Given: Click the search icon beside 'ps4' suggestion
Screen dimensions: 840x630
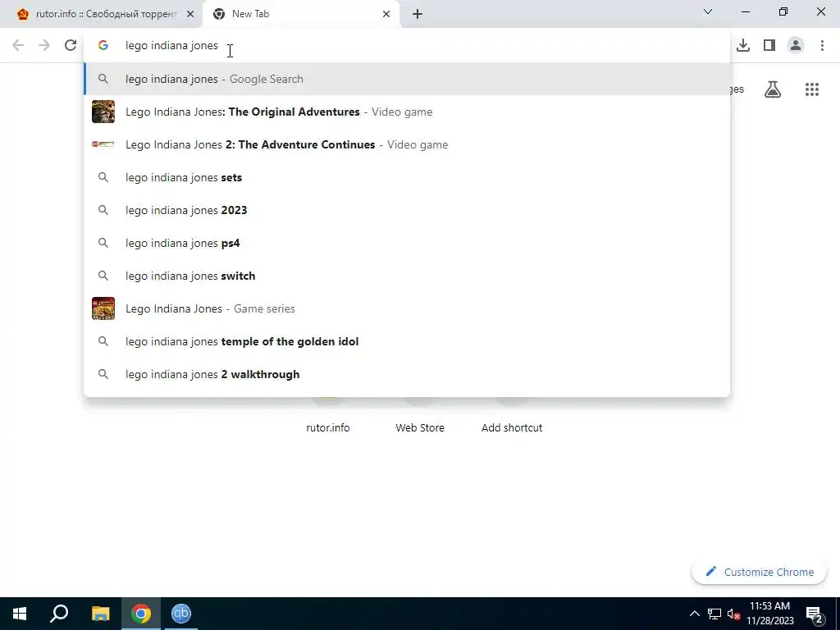Looking at the screenshot, I should click(x=103, y=243).
